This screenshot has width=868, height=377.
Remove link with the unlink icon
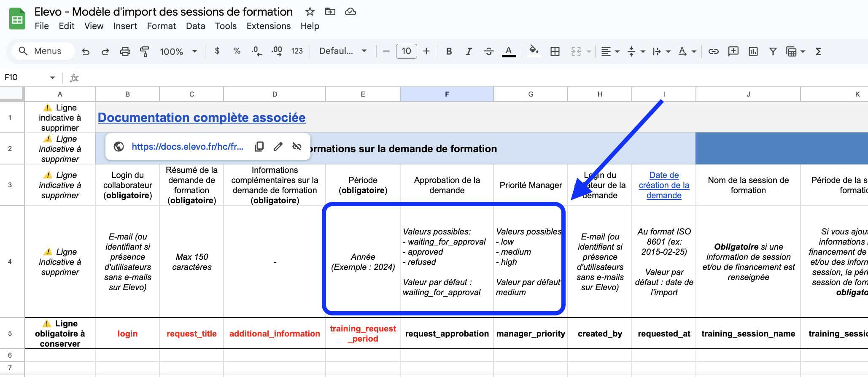[297, 146]
